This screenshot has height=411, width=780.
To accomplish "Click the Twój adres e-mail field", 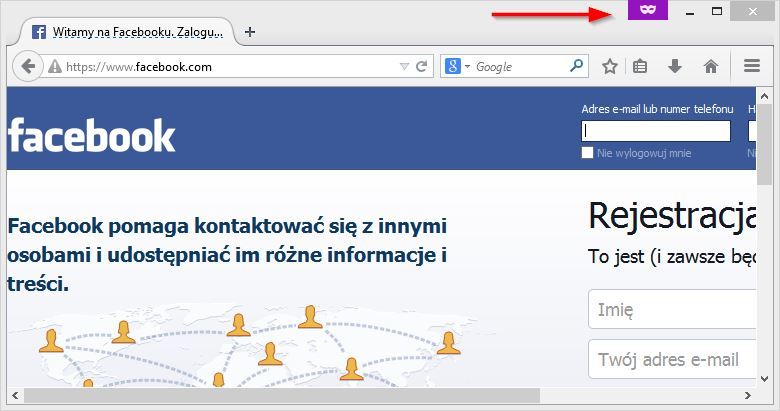I will point(672,359).
